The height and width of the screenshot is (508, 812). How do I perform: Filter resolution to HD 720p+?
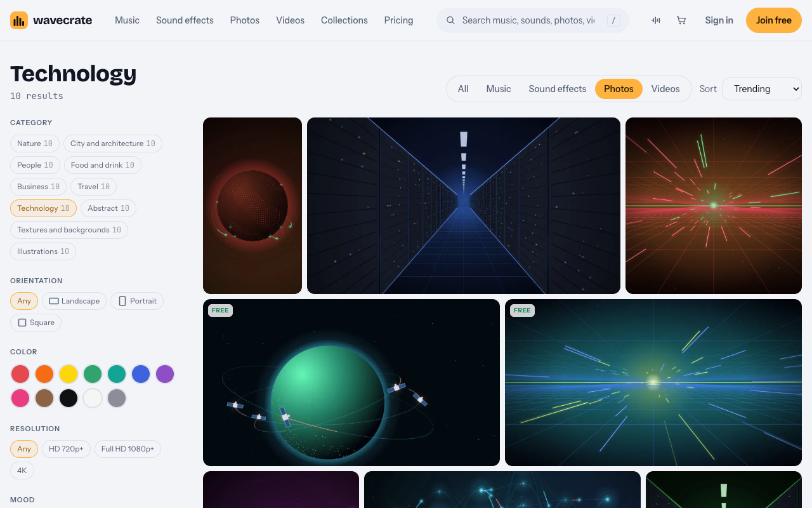tap(66, 449)
